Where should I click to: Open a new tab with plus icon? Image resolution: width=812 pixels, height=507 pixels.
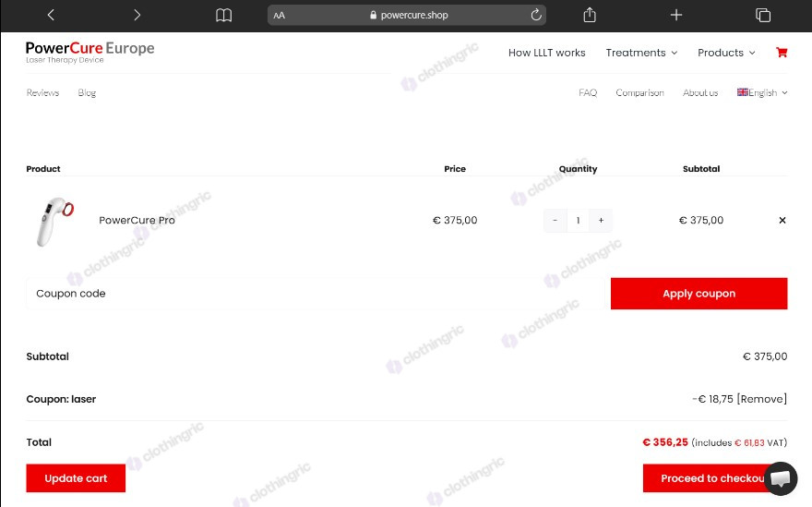[x=675, y=15]
